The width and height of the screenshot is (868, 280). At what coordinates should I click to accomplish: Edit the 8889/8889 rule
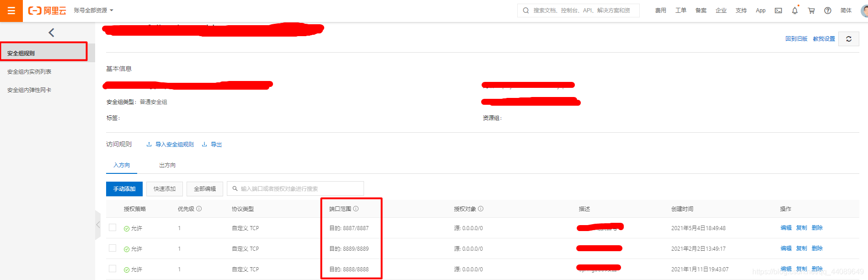click(786, 248)
